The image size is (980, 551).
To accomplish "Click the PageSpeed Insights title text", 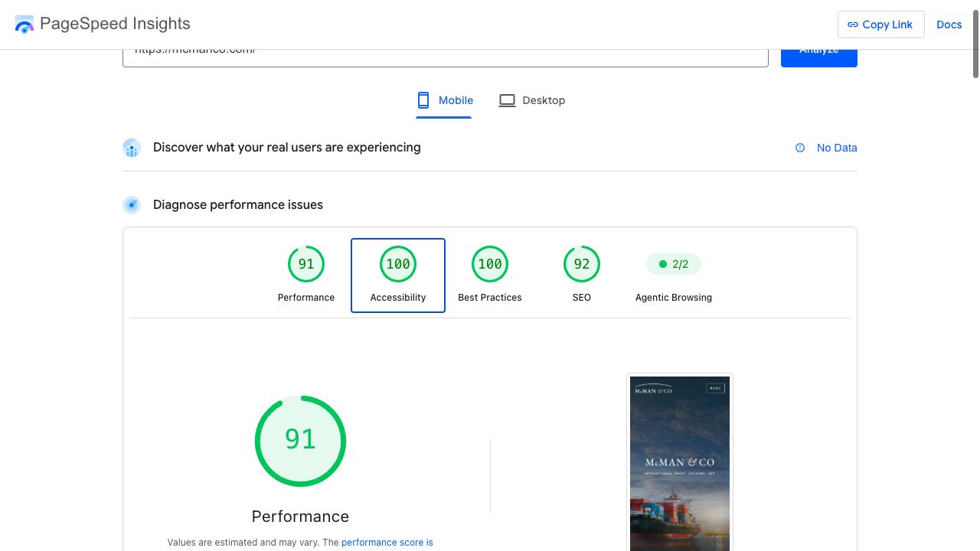I will [x=115, y=24].
